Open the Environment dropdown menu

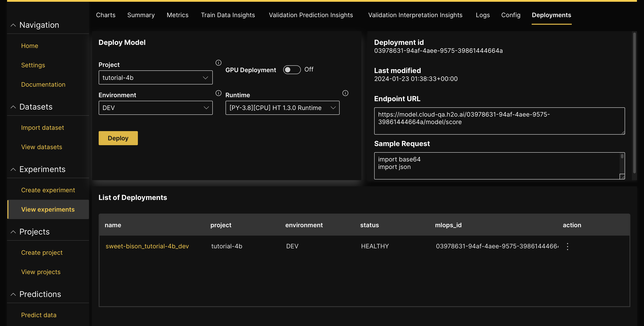156,108
